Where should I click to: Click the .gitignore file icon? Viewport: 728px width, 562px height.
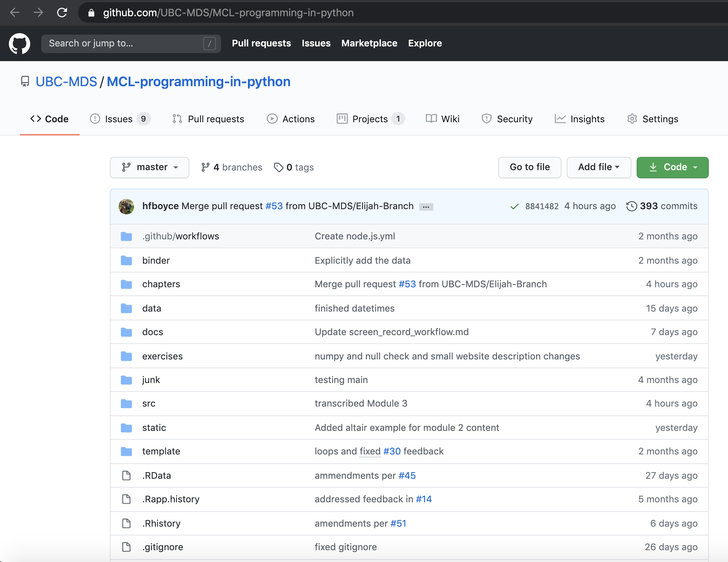pyautogui.click(x=126, y=547)
